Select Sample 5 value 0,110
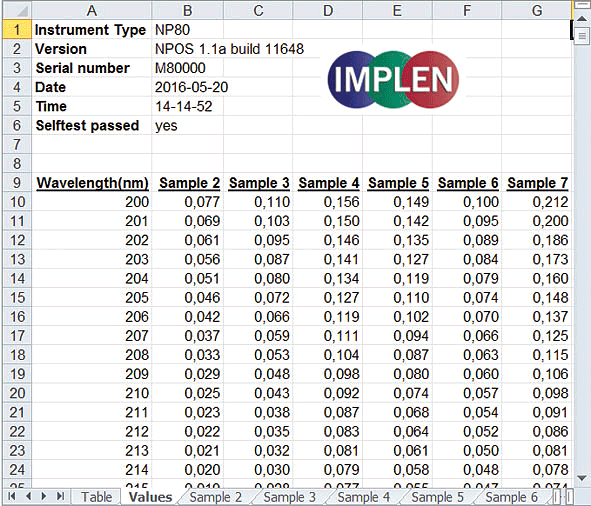Viewport: 591px width, 506px height. [x=397, y=297]
